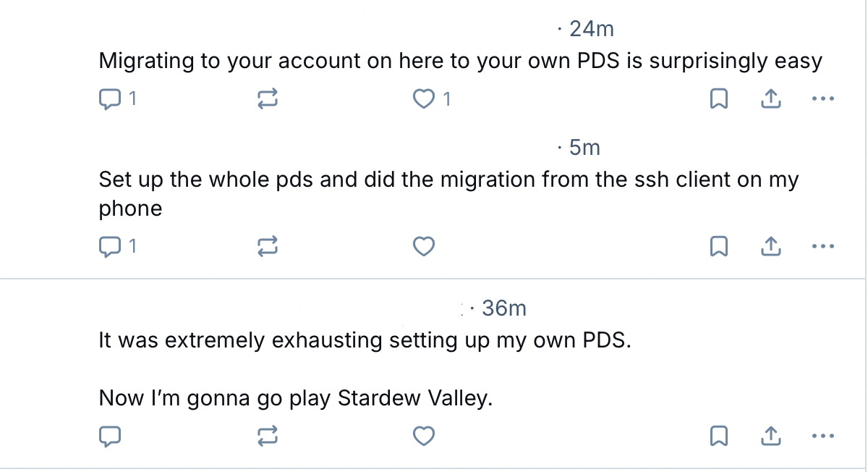
Task: Like the ssh client phone post
Action: [424, 248]
